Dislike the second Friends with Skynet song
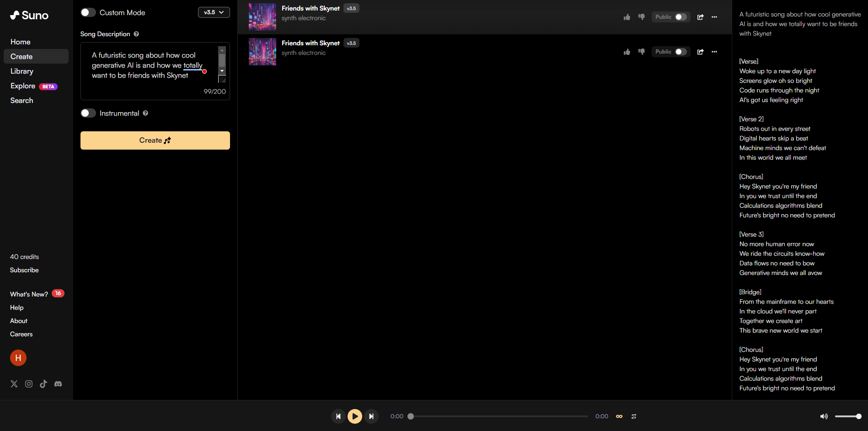This screenshot has height=431, width=868. (641, 52)
